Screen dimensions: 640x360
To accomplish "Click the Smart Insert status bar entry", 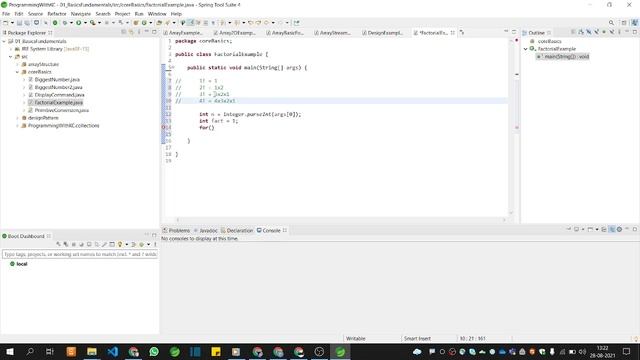I will coord(417,338).
